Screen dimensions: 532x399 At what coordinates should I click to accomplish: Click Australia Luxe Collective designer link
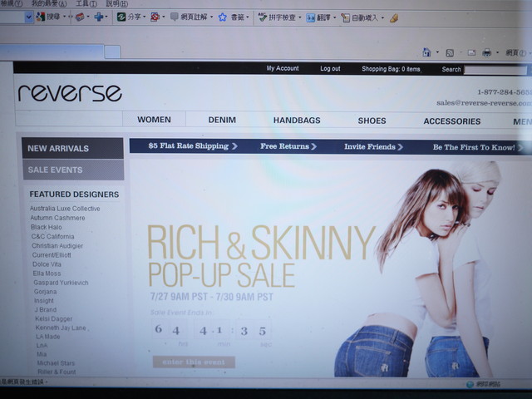pos(65,209)
